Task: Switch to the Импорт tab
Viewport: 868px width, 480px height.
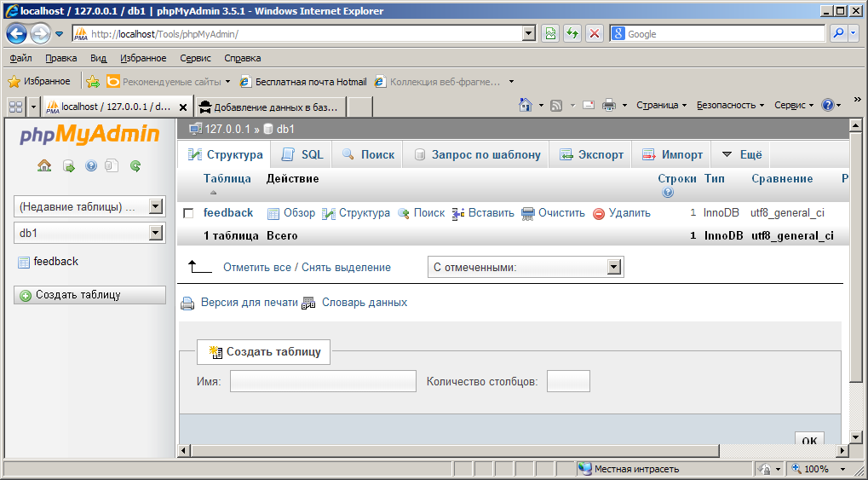Action: (x=672, y=154)
